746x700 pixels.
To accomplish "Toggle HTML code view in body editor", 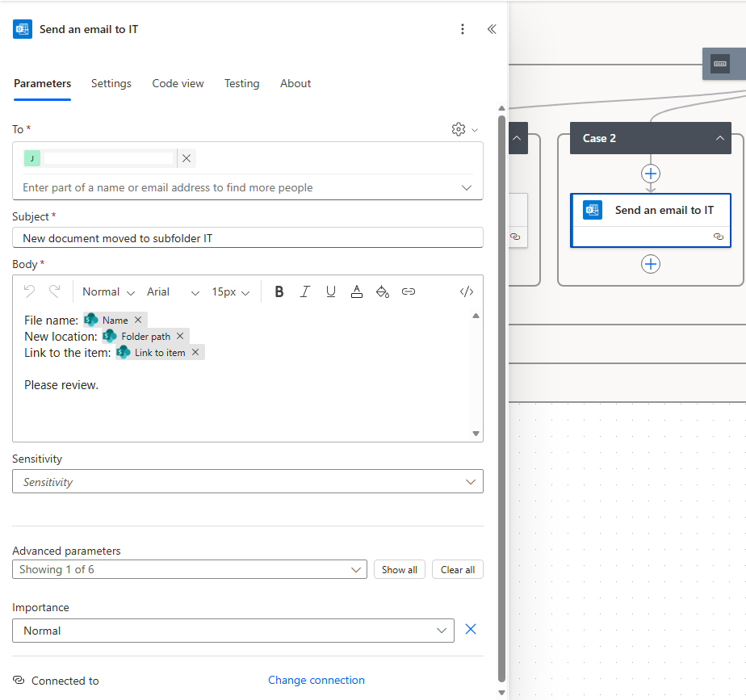I will coord(467,291).
